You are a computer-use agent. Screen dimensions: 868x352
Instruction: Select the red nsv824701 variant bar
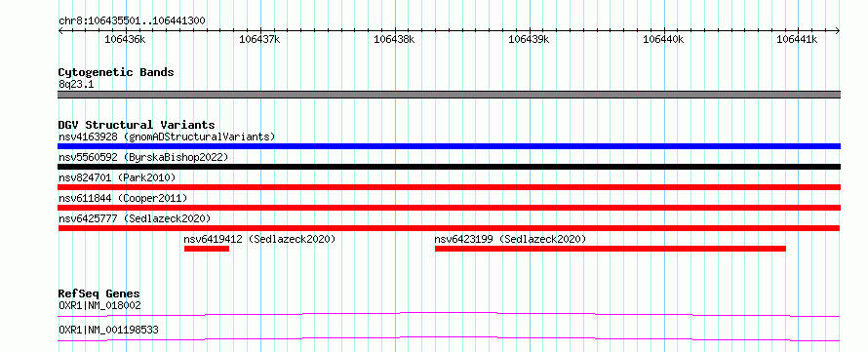point(449,187)
